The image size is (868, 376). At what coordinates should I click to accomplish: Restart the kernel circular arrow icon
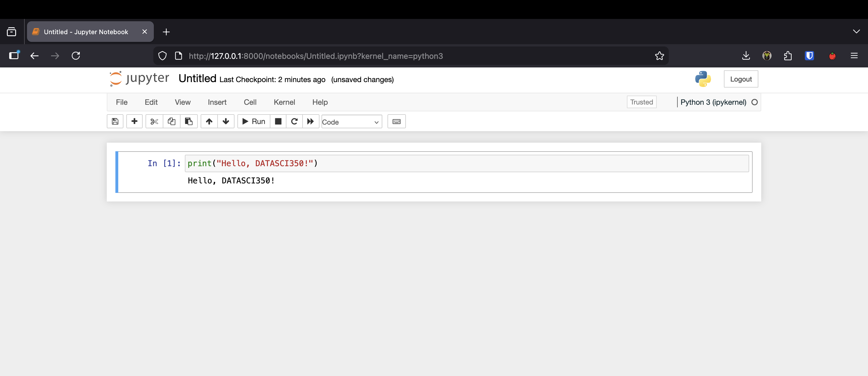[294, 121]
